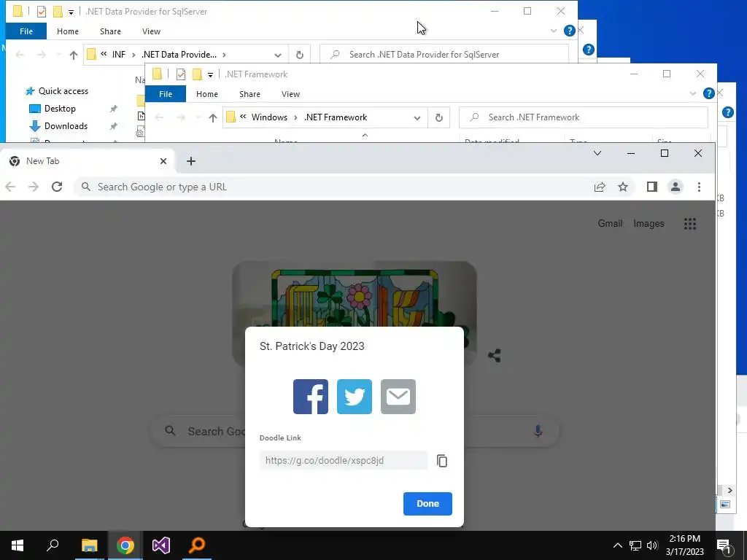Select the New Tab tab
This screenshot has height=560, width=747.
coord(88,161)
